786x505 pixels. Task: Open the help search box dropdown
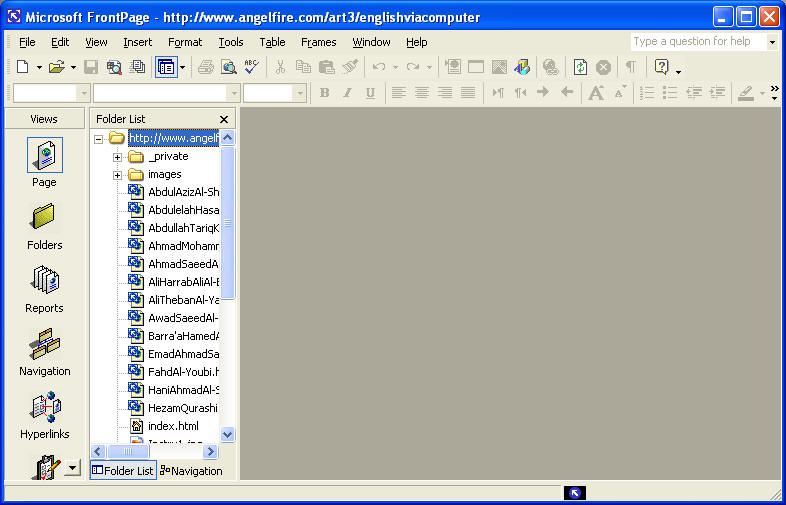771,42
